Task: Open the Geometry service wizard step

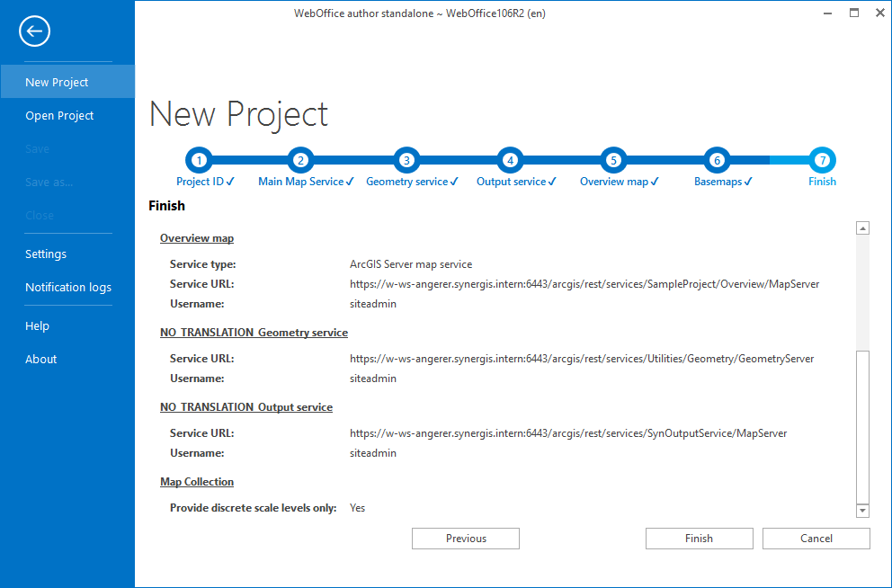Action: [406, 159]
